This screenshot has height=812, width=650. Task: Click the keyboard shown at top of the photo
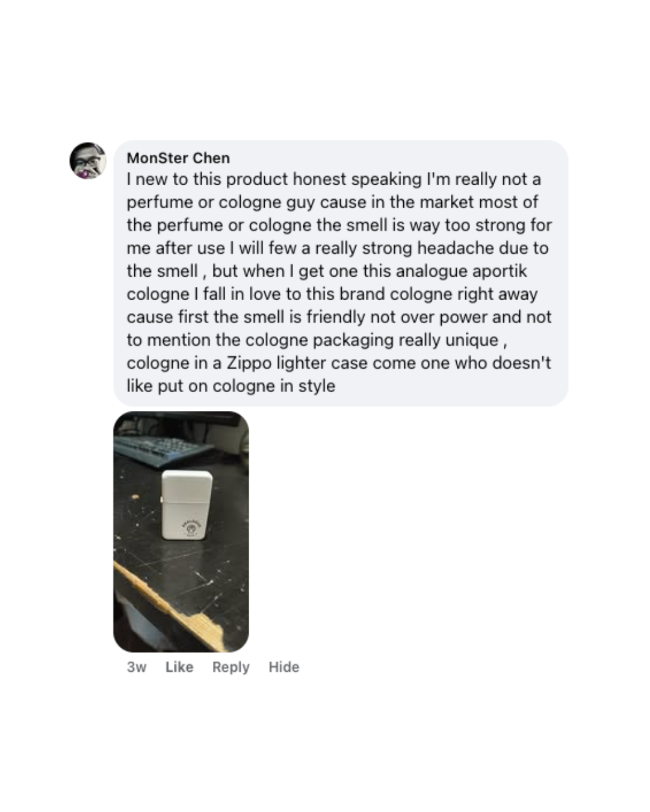coord(162,451)
